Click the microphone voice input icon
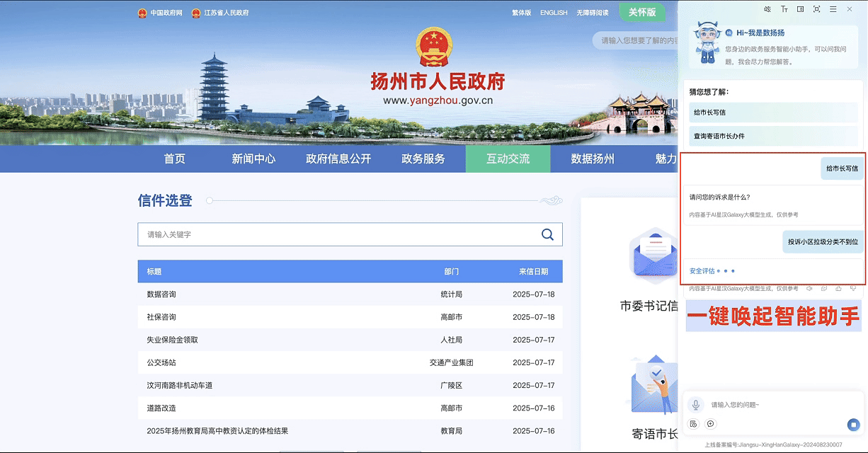 (696, 404)
